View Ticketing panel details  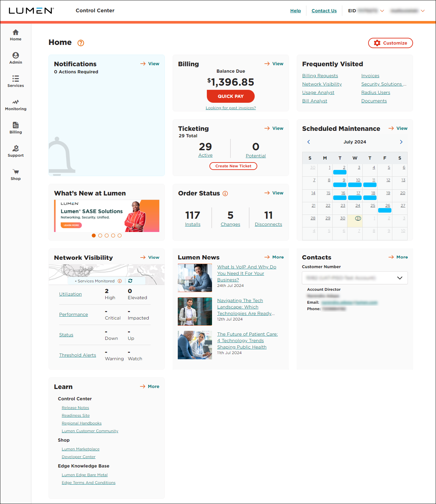(274, 128)
